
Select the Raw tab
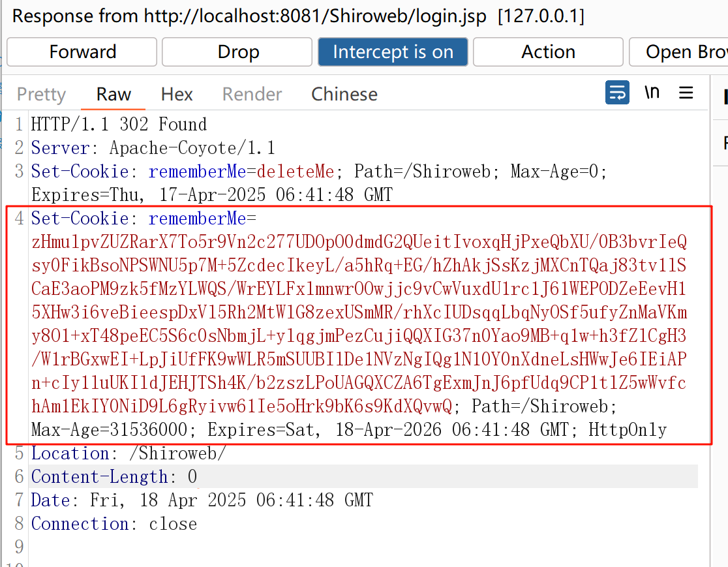[114, 94]
